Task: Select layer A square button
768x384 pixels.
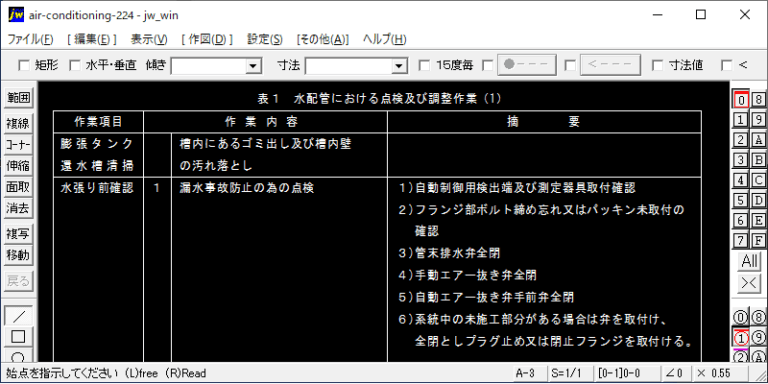Action: (x=758, y=140)
